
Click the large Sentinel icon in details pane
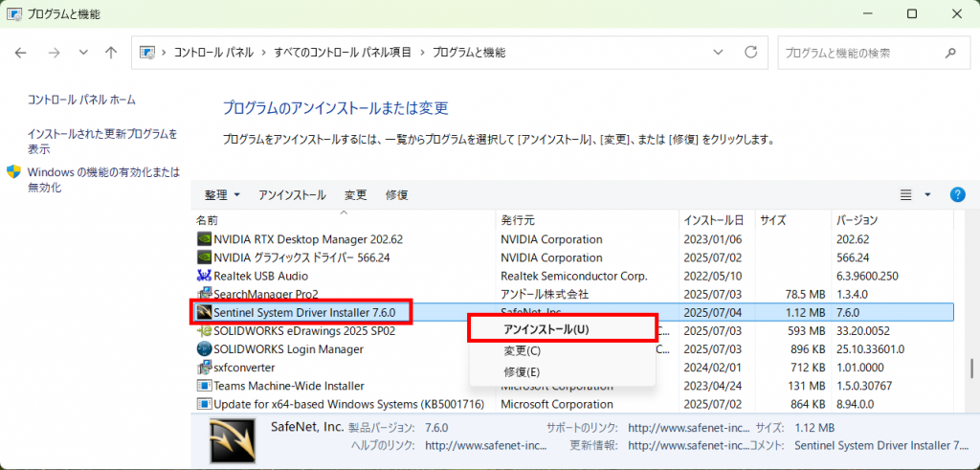(233, 441)
